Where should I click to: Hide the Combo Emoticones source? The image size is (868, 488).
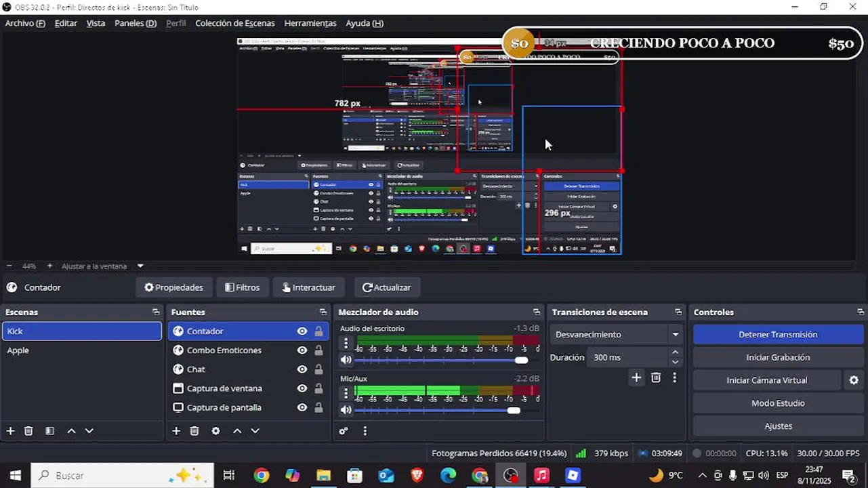(302, 350)
